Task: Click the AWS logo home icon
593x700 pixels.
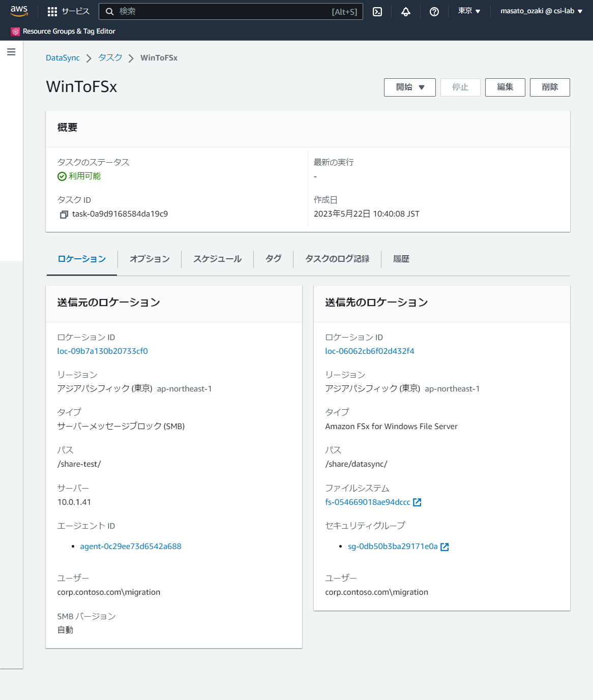Action: [x=19, y=11]
